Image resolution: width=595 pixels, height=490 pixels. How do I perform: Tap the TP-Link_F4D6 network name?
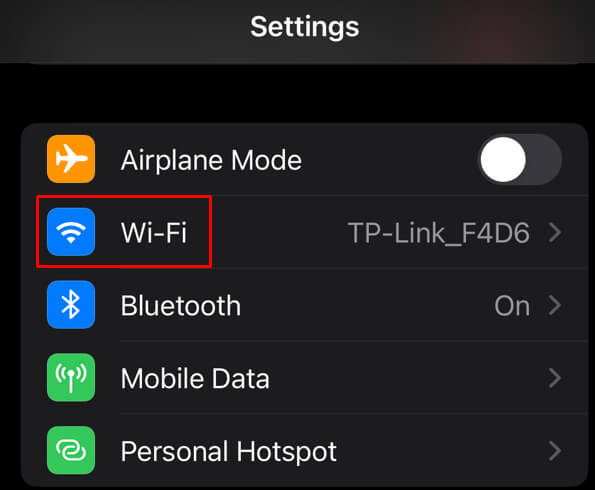439,233
